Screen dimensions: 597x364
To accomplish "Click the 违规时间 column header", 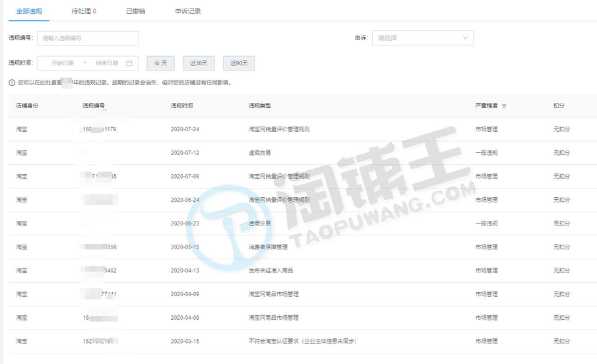I will [x=181, y=106].
